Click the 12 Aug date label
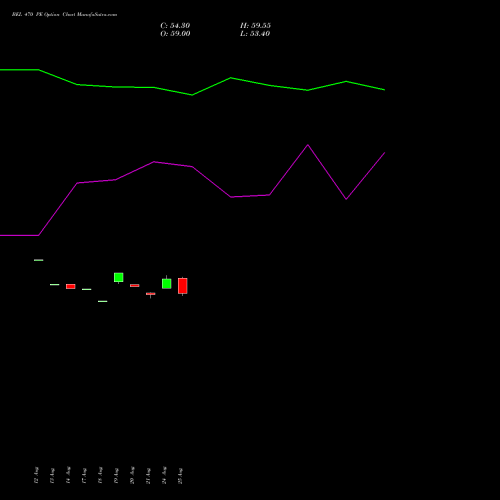Image resolution: width=500 pixels, height=500 pixels. pyautogui.click(x=36, y=475)
